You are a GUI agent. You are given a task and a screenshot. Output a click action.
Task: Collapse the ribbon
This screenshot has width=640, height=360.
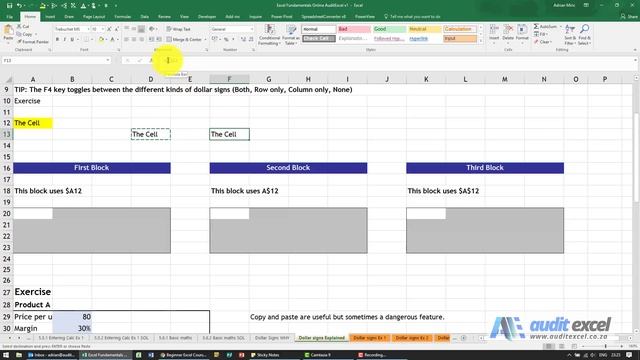click(635, 50)
